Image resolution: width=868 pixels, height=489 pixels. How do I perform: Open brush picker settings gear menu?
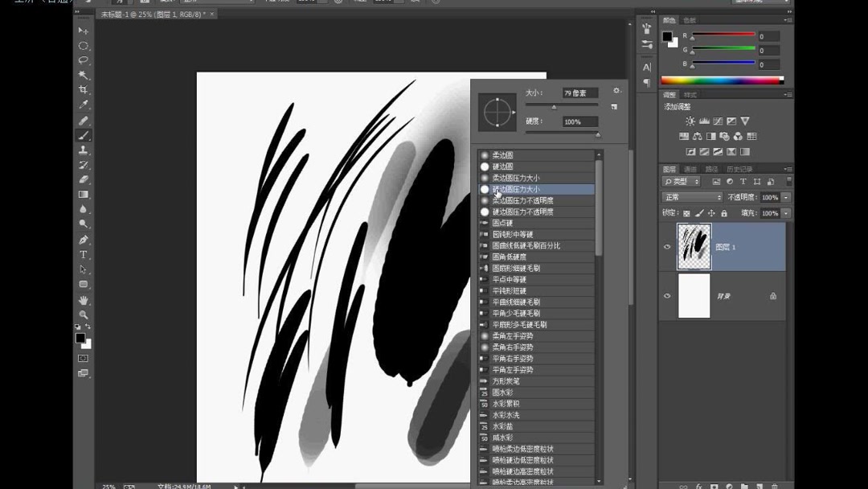tap(616, 91)
